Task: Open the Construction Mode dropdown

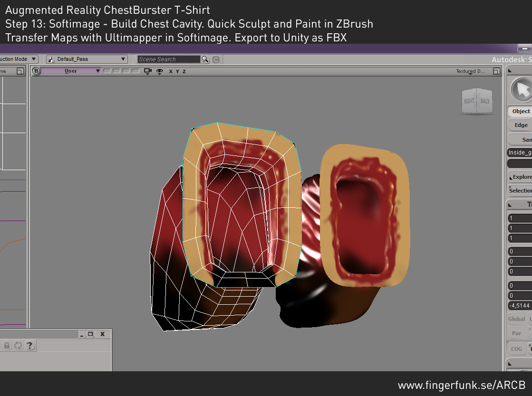Action: pyautogui.click(x=19, y=59)
